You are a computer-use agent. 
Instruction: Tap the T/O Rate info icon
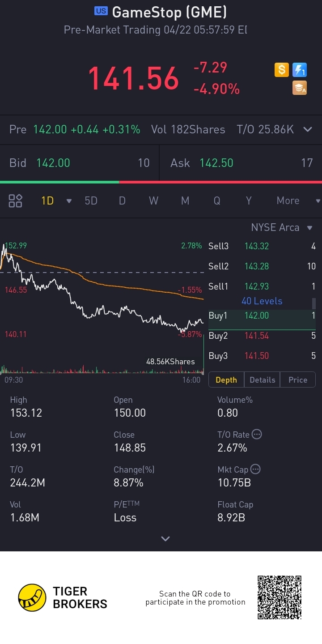[x=257, y=434]
